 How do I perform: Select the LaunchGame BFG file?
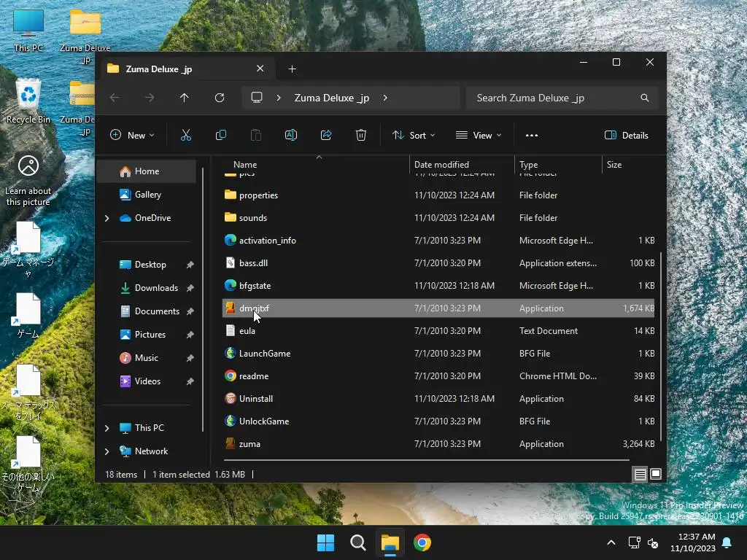tap(438, 354)
